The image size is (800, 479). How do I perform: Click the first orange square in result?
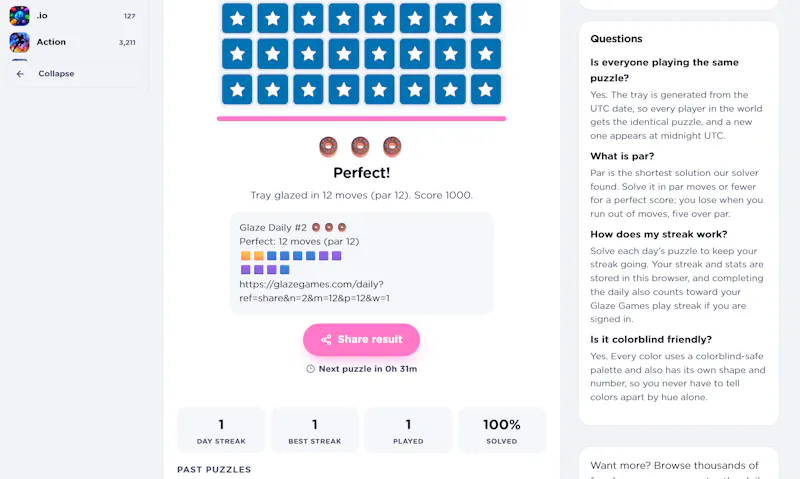click(x=245, y=256)
